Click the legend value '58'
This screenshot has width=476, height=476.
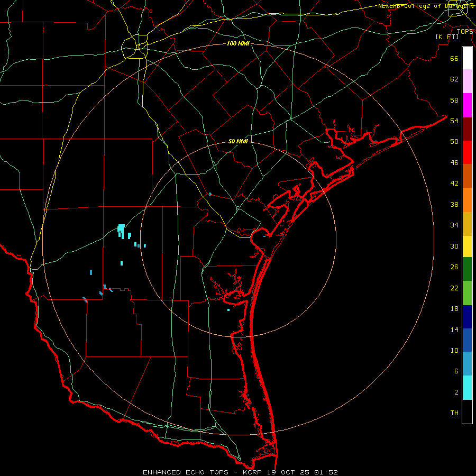coord(454,100)
